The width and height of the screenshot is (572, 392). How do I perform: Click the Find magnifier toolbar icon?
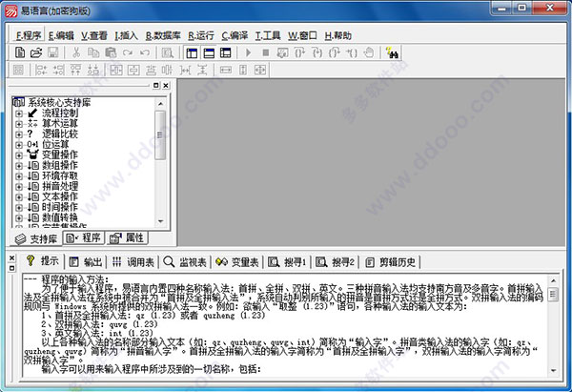167,52
